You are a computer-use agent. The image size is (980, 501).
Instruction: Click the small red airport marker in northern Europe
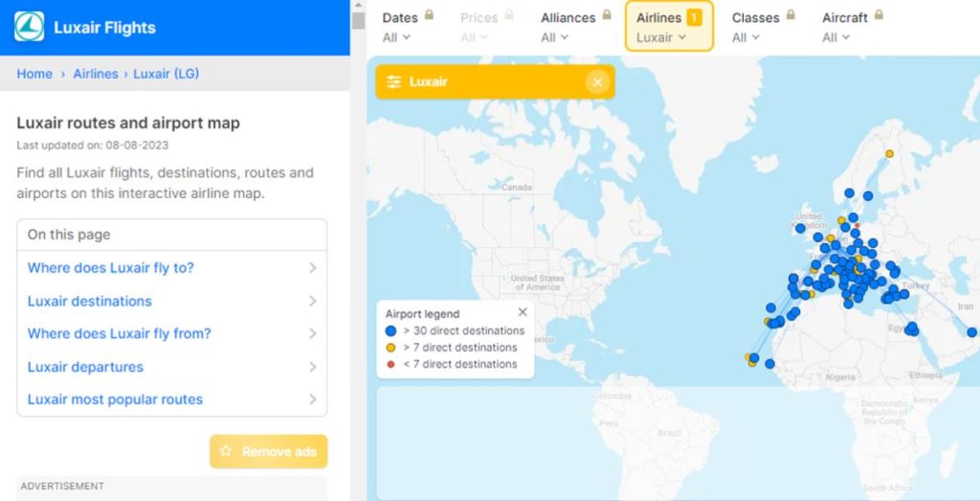click(x=857, y=225)
